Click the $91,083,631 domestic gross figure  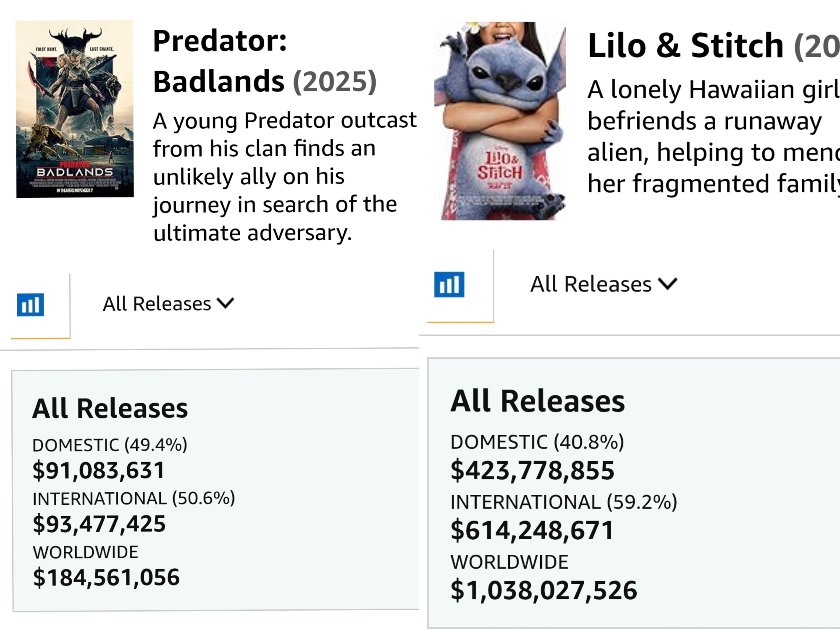pyautogui.click(x=99, y=470)
